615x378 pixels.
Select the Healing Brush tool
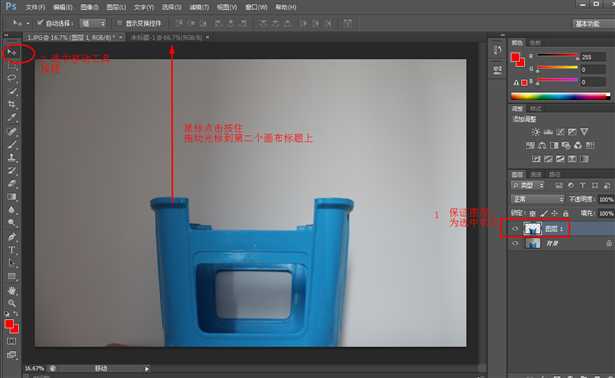point(12,131)
